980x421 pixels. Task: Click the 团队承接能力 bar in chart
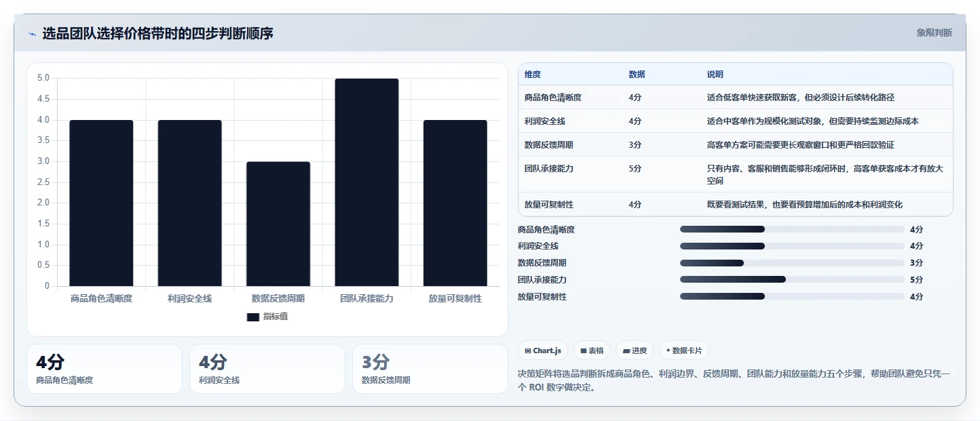point(366,182)
